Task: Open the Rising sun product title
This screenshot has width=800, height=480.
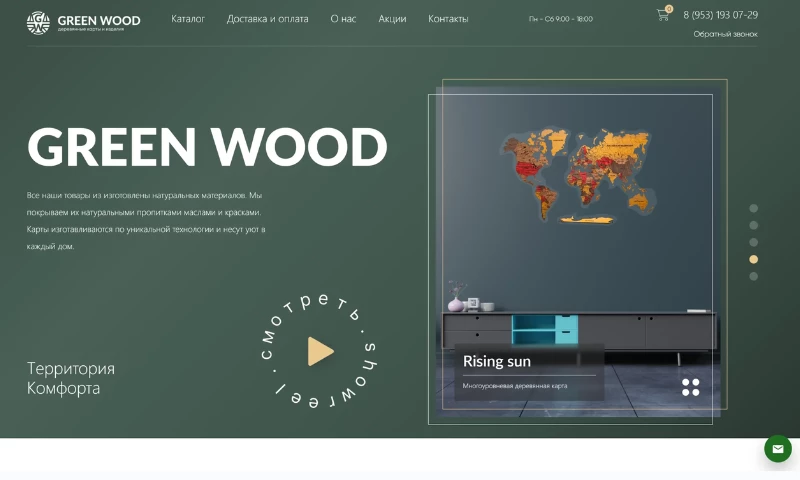Action: pos(497,361)
